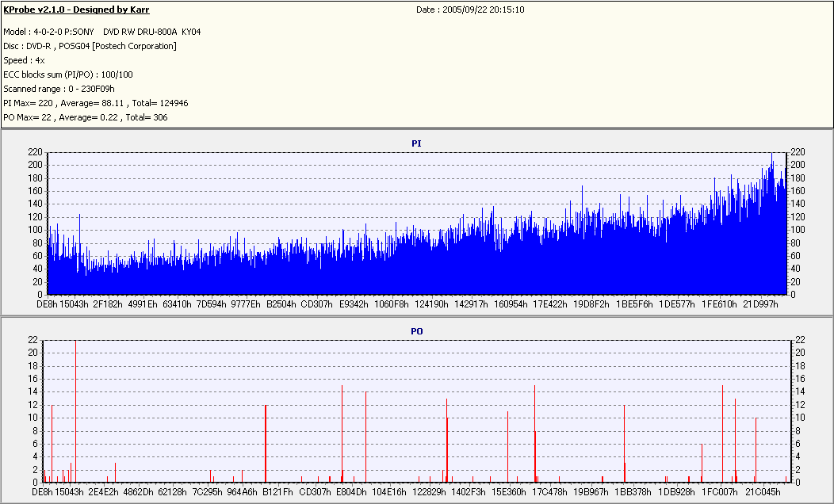This screenshot has height=504, width=834.
Task: Click the ECC blocks sum line
Action: click(x=68, y=75)
